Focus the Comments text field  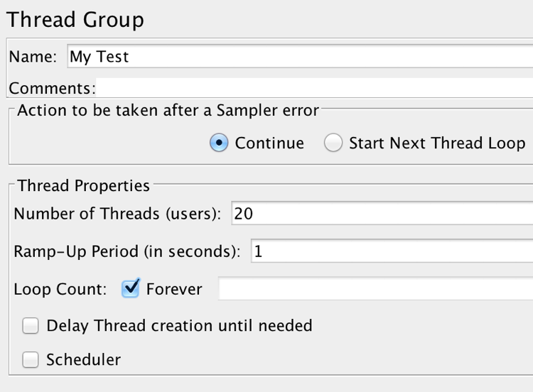[x=313, y=88]
